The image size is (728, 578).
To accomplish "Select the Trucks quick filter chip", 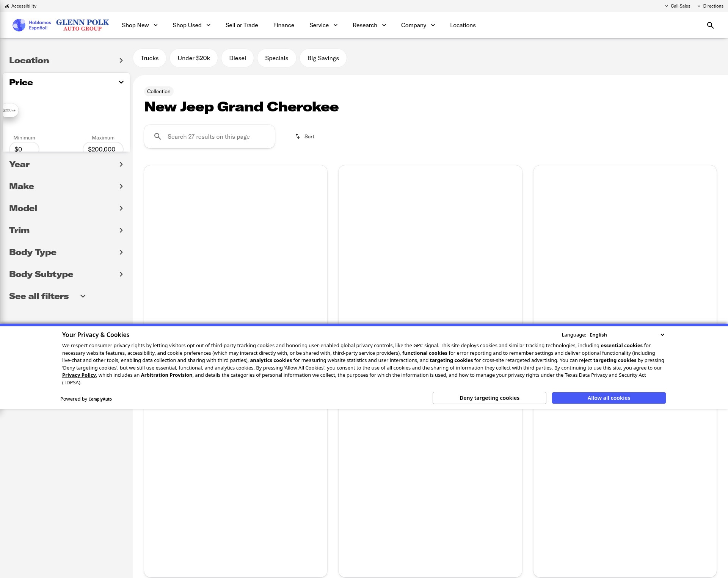I will tap(149, 58).
